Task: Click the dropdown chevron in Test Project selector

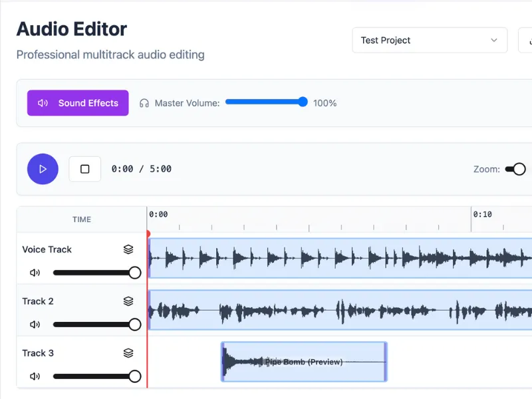Action: 494,41
